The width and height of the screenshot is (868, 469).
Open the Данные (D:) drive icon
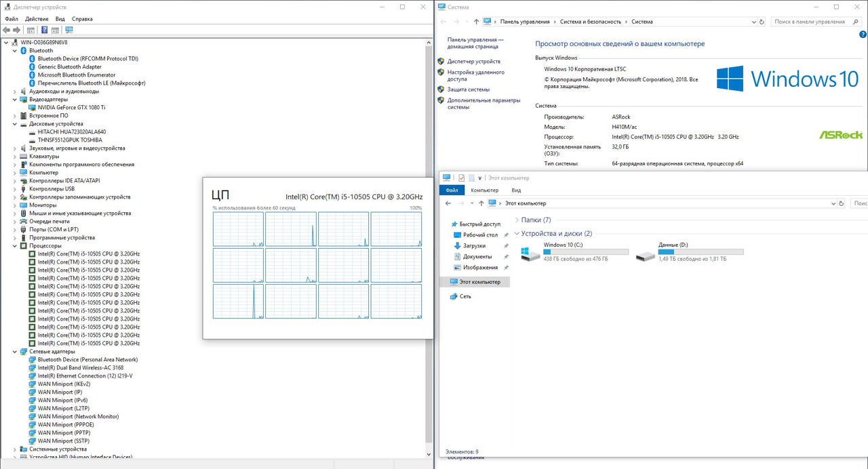(645, 253)
